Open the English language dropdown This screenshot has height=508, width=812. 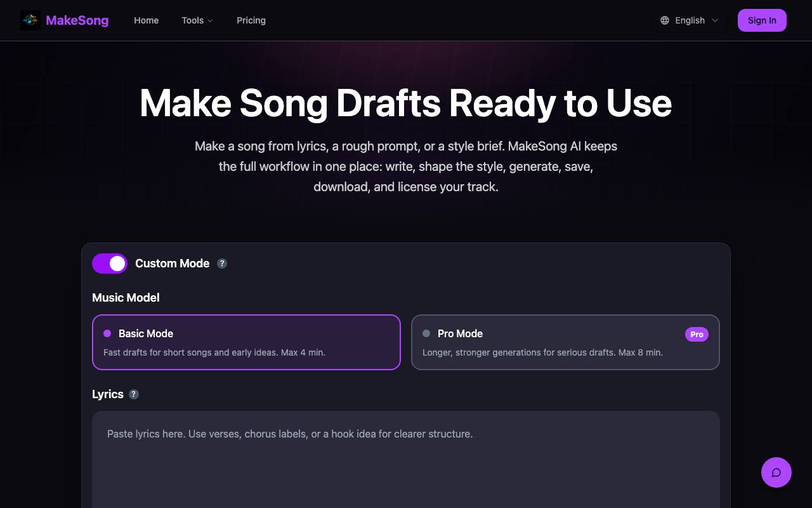[x=690, y=20]
